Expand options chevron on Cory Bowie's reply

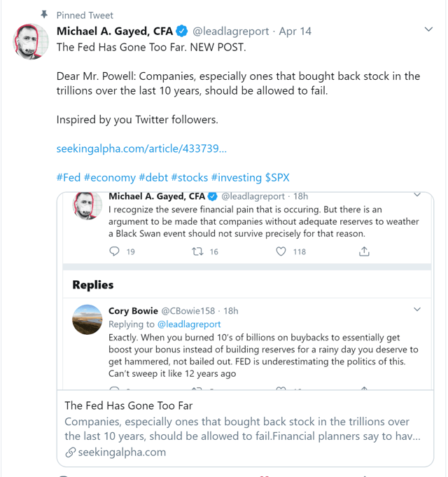[x=417, y=310]
